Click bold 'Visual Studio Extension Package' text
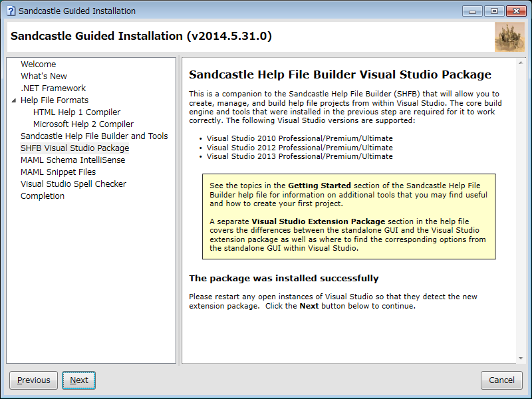Viewport: 532px width, 399px height. coord(319,221)
